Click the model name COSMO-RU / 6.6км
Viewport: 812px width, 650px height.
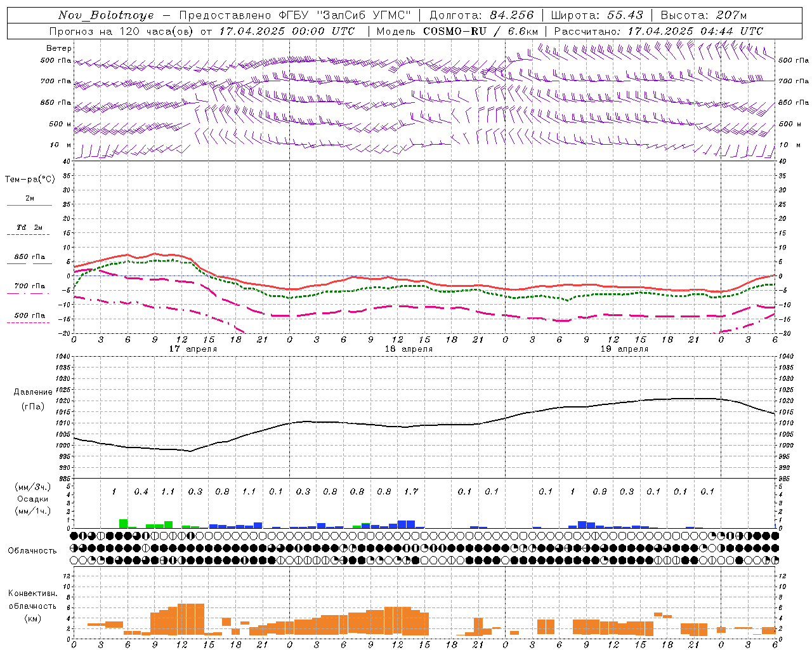[x=481, y=31]
